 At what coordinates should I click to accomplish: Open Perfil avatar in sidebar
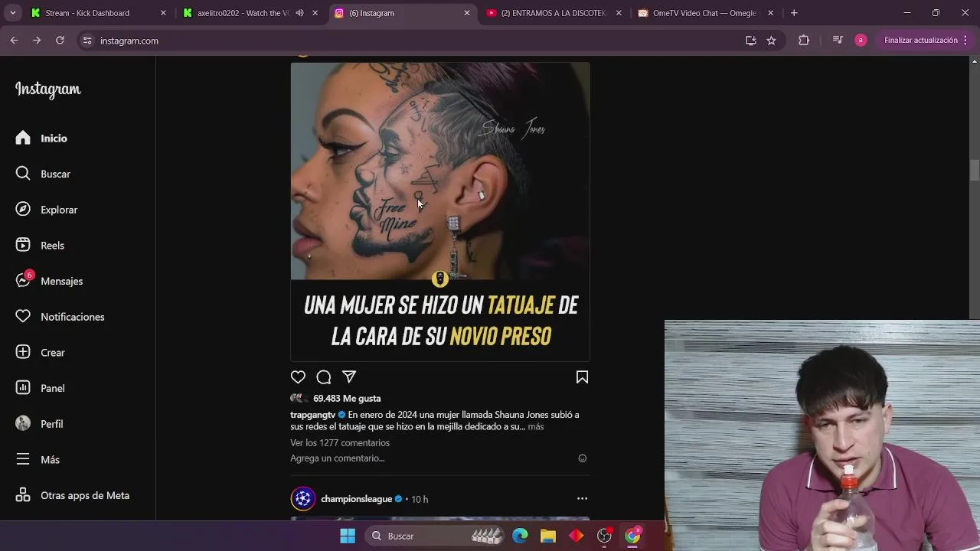(23, 423)
